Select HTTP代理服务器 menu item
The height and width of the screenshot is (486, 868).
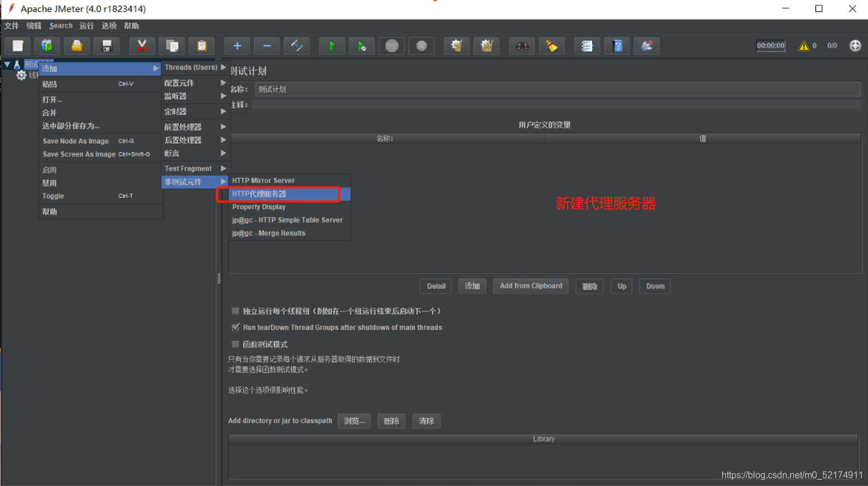(x=290, y=194)
